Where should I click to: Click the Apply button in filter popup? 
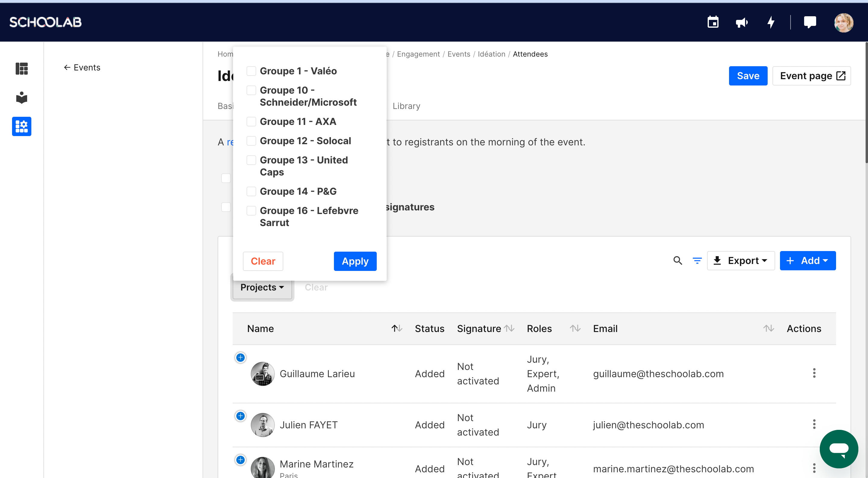(355, 261)
